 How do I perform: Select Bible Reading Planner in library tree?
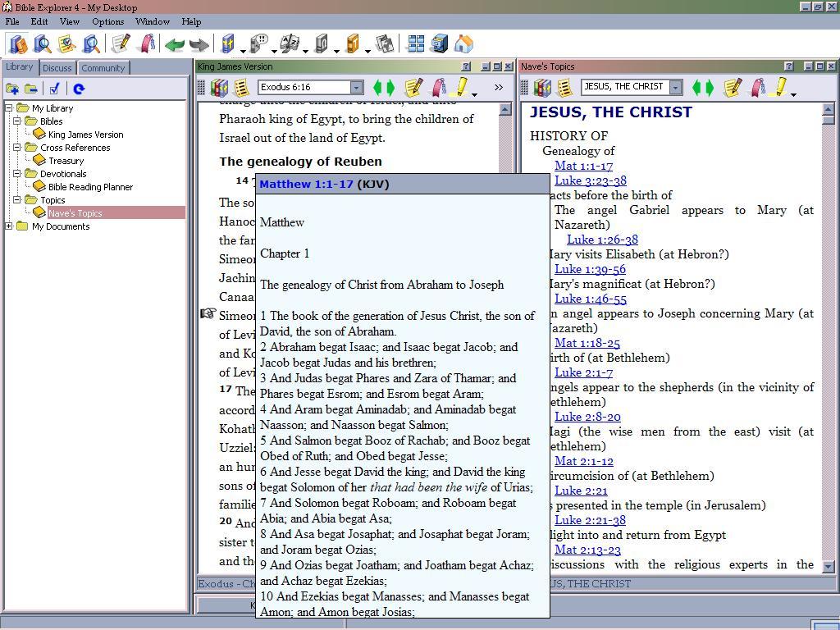(90, 187)
